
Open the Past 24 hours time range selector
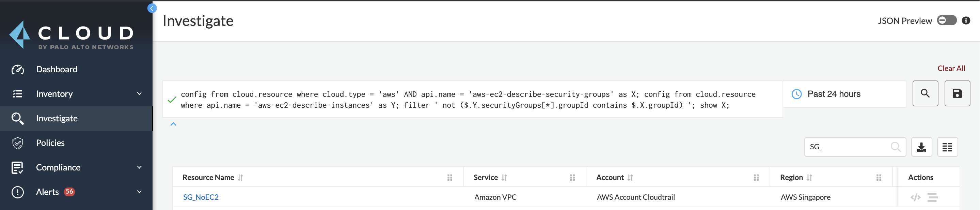pyautogui.click(x=844, y=94)
